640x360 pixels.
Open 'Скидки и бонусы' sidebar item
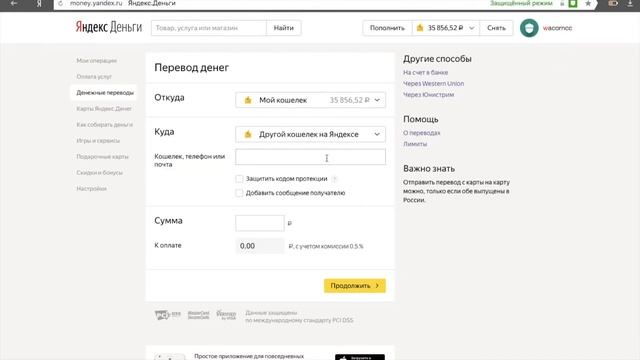pyautogui.click(x=100, y=173)
